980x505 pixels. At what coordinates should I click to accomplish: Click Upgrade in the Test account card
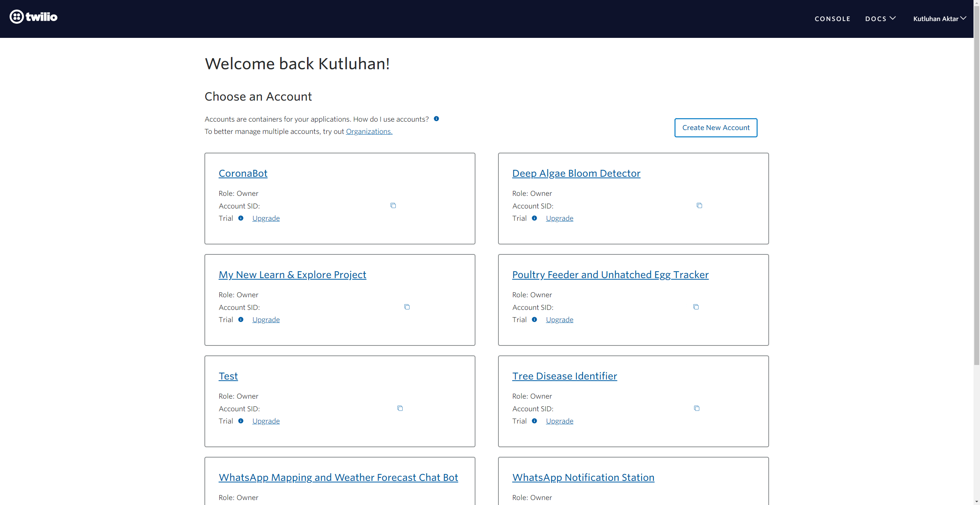(x=266, y=421)
